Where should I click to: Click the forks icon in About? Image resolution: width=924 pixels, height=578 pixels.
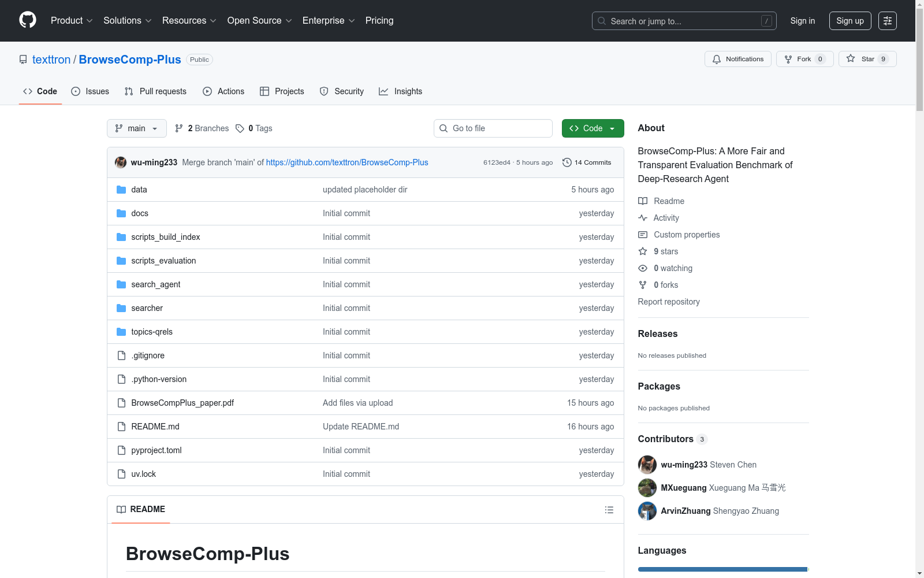click(x=643, y=285)
